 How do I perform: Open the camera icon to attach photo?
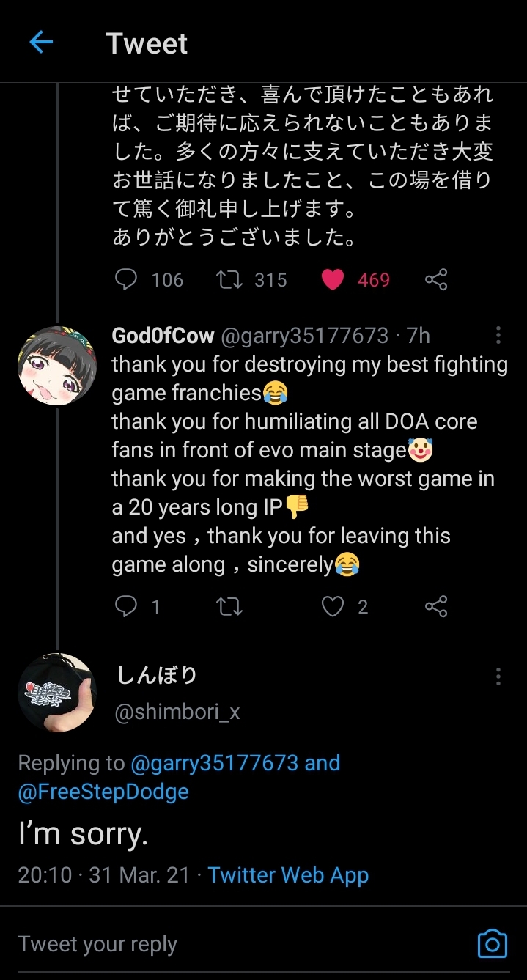492,944
